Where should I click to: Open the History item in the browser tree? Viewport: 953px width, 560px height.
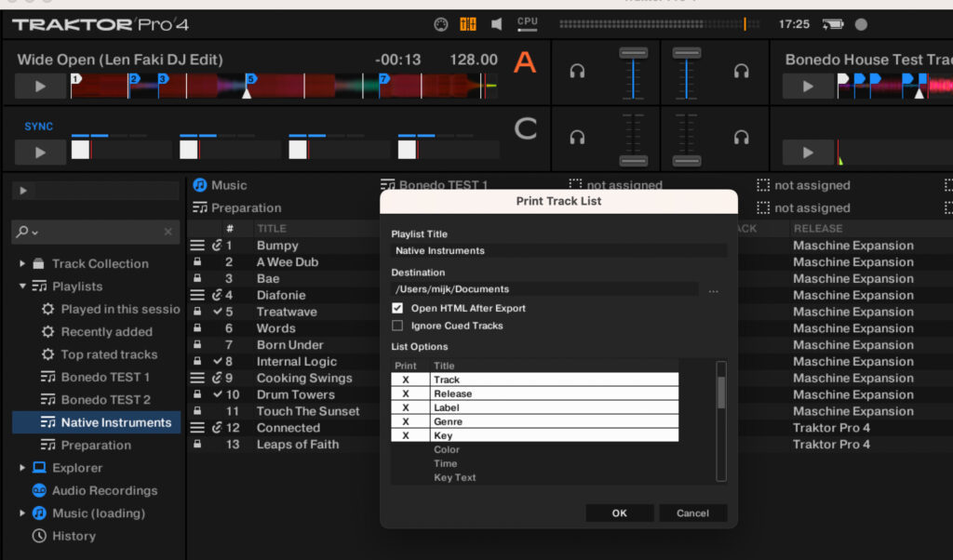tap(64, 536)
